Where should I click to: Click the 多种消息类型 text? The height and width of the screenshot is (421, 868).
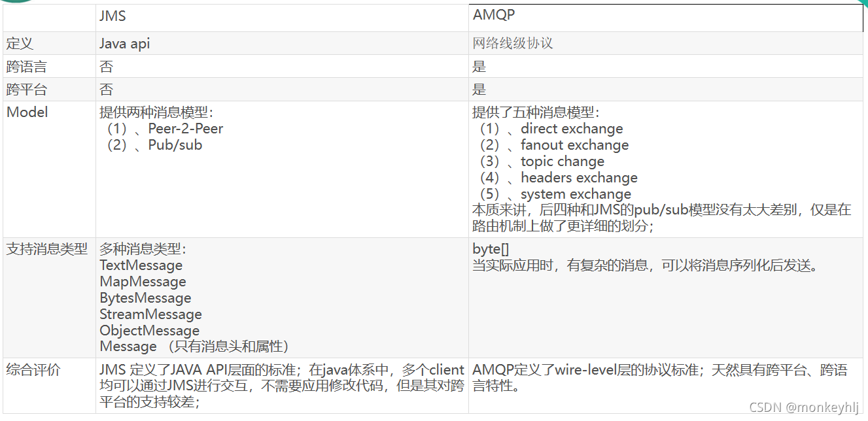coord(143,249)
